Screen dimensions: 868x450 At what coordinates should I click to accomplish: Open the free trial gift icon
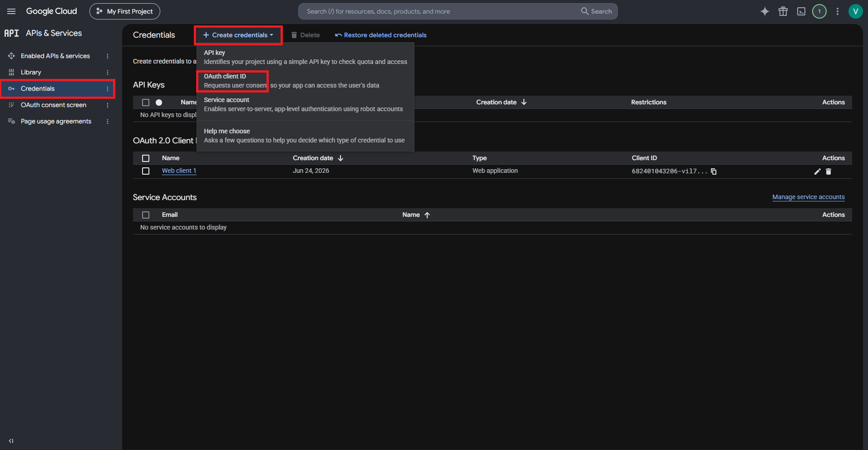pyautogui.click(x=783, y=11)
